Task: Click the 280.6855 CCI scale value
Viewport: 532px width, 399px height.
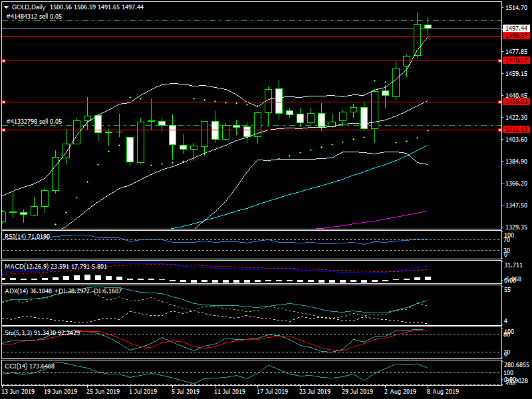Action: 517,365
